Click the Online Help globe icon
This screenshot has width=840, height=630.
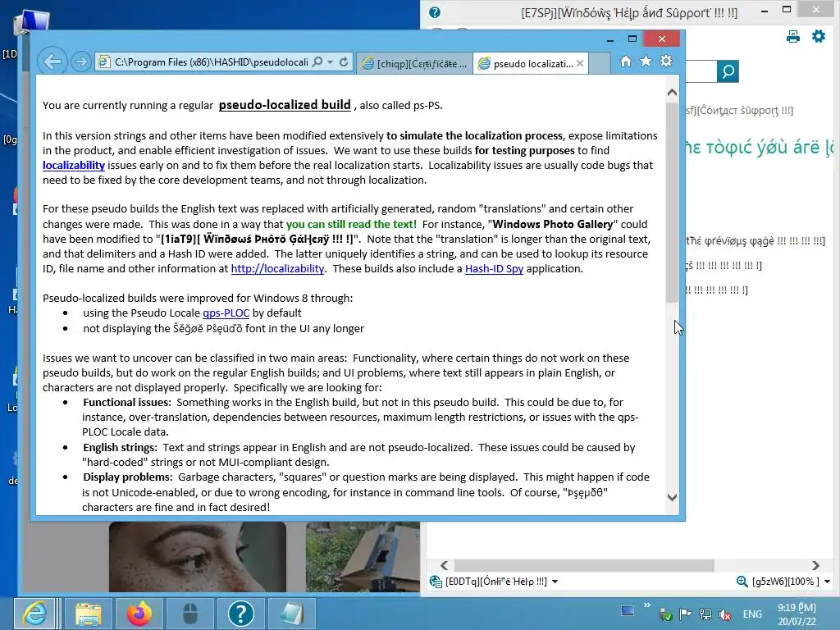436,582
